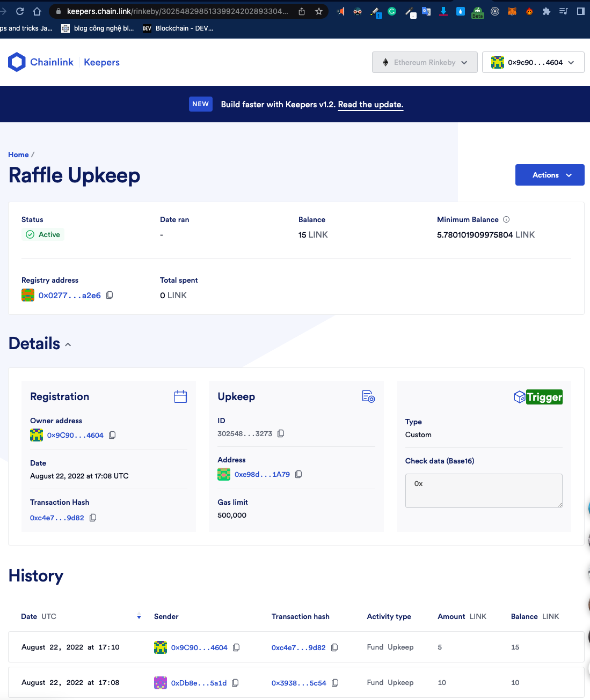Click the Upkeep document icon
This screenshot has width=590, height=700.
[368, 396]
